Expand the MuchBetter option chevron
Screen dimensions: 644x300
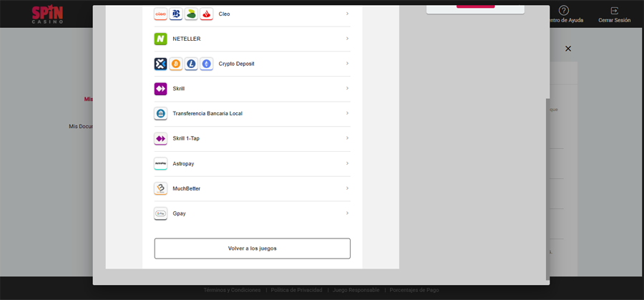(348, 188)
